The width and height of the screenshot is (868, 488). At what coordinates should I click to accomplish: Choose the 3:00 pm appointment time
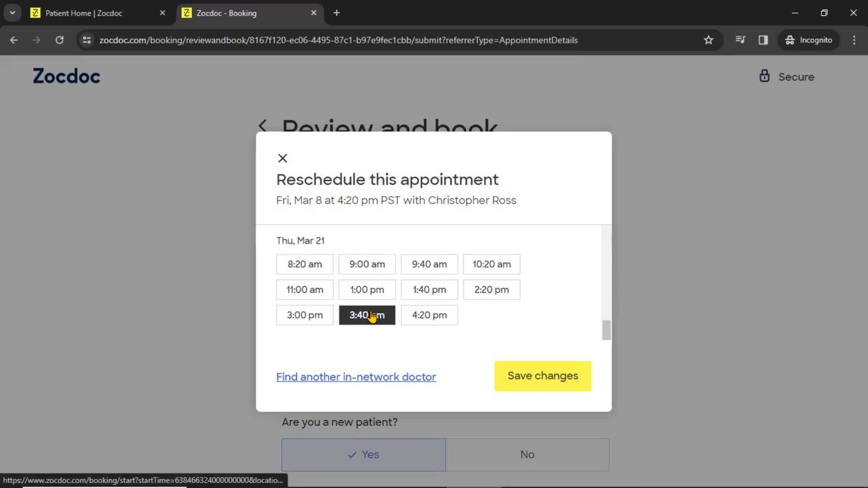pyautogui.click(x=305, y=315)
